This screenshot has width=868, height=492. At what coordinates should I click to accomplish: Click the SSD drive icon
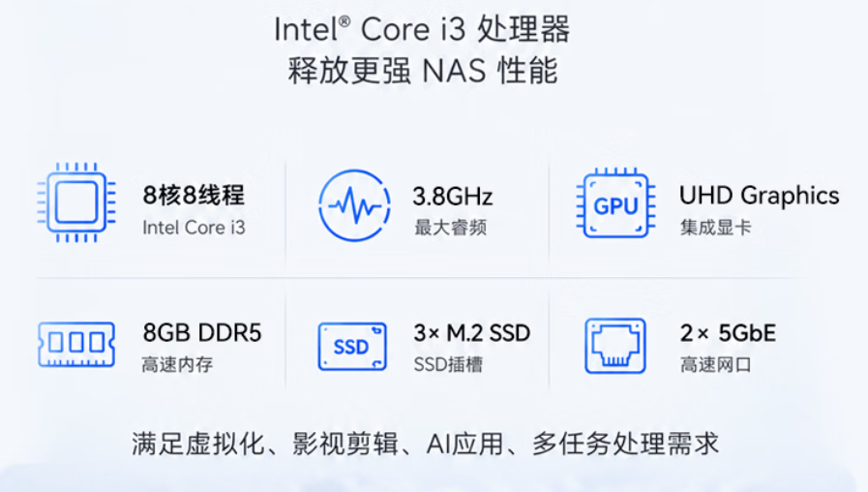(352, 347)
